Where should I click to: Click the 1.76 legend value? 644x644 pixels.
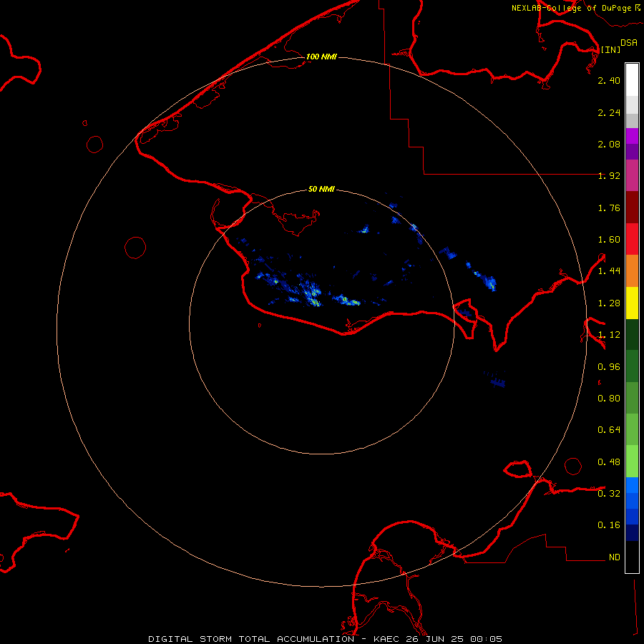tap(609, 208)
